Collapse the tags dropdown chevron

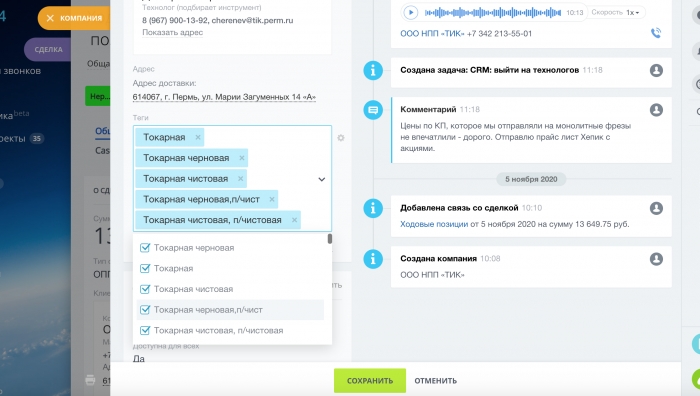(x=321, y=179)
